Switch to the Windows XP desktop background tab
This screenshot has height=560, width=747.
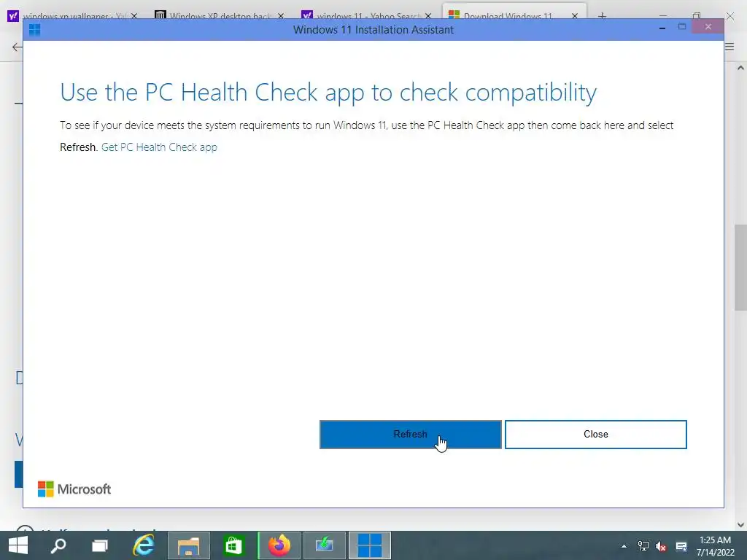point(214,16)
